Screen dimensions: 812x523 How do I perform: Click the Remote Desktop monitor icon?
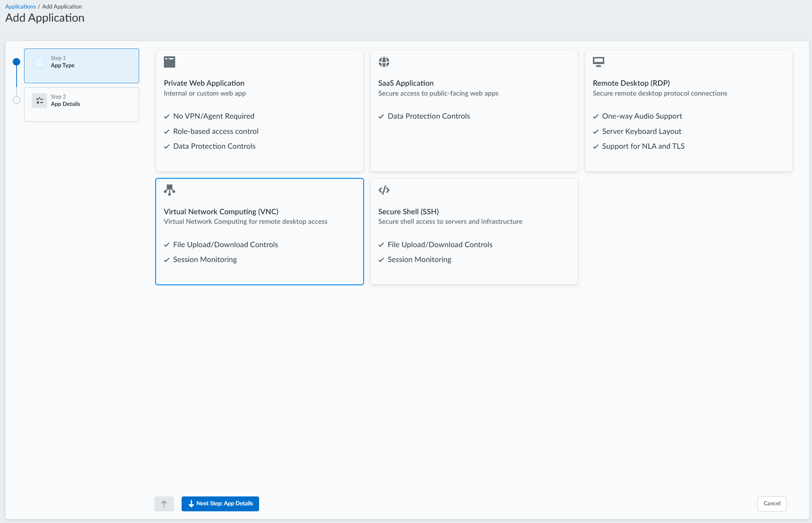click(599, 62)
